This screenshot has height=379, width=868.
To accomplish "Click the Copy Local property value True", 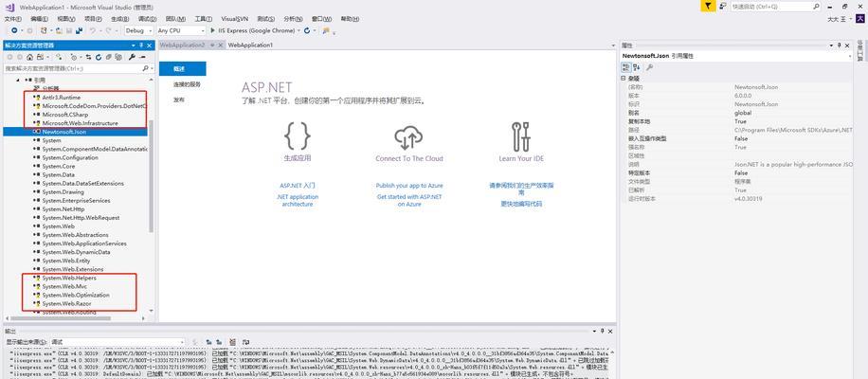I will coord(740,121).
